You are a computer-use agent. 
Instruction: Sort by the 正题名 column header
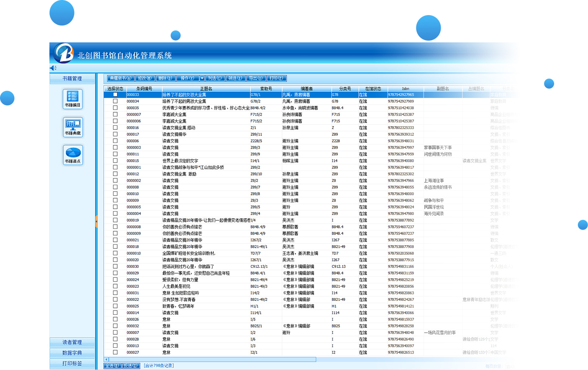[x=206, y=89]
